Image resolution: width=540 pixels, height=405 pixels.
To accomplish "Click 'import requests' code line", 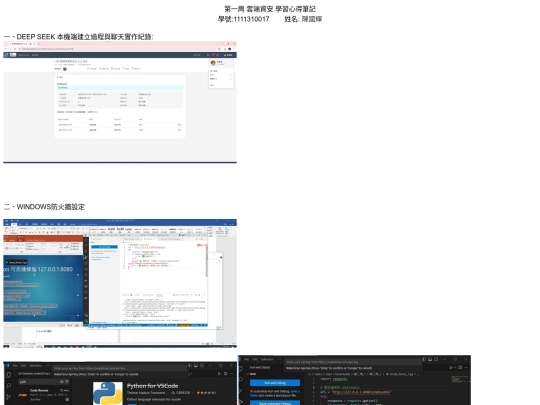I will [x=334, y=379].
